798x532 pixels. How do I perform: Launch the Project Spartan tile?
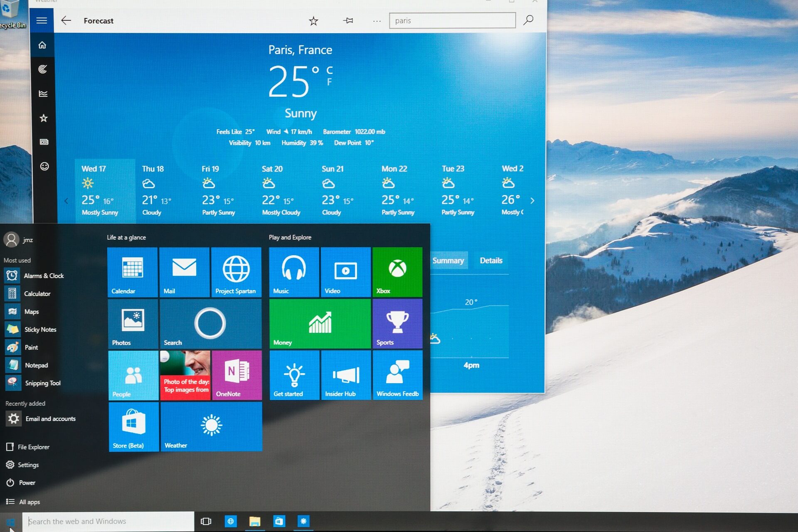(236, 272)
